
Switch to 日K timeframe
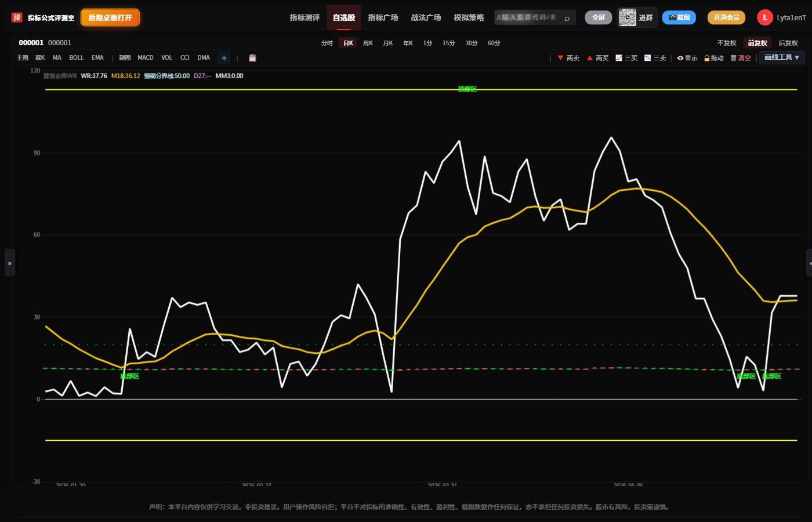tap(348, 43)
